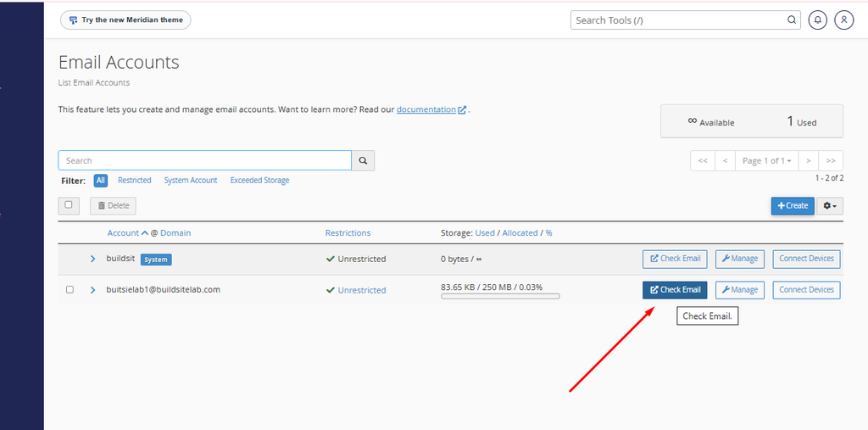Click Connect Devices for buitsielab1@buildsitelab.com
This screenshot has height=430, width=868.
click(x=807, y=290)
